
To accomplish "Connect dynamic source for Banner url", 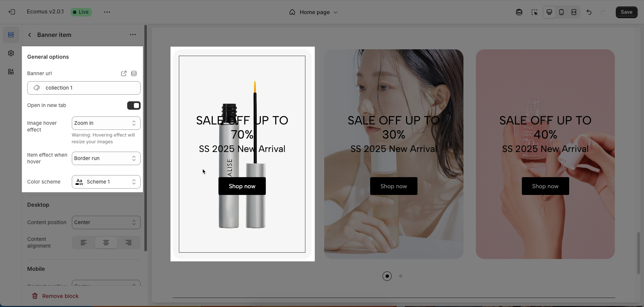I will [x=134, y=73].
